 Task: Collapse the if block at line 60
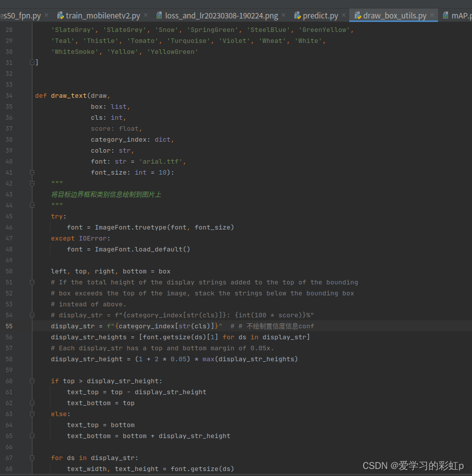(32, 381)
